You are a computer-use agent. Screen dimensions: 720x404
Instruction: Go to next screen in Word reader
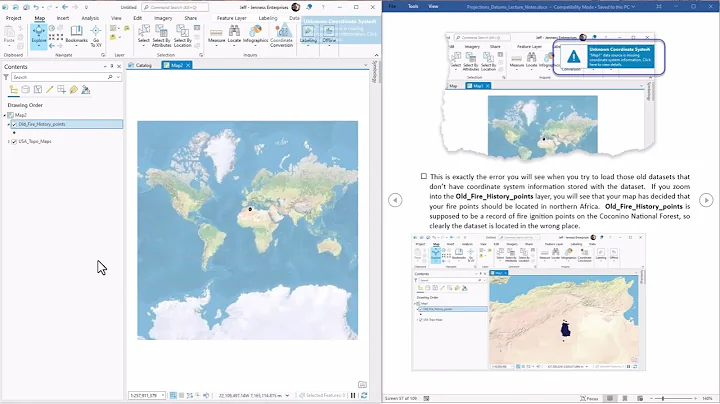[706, 200]
